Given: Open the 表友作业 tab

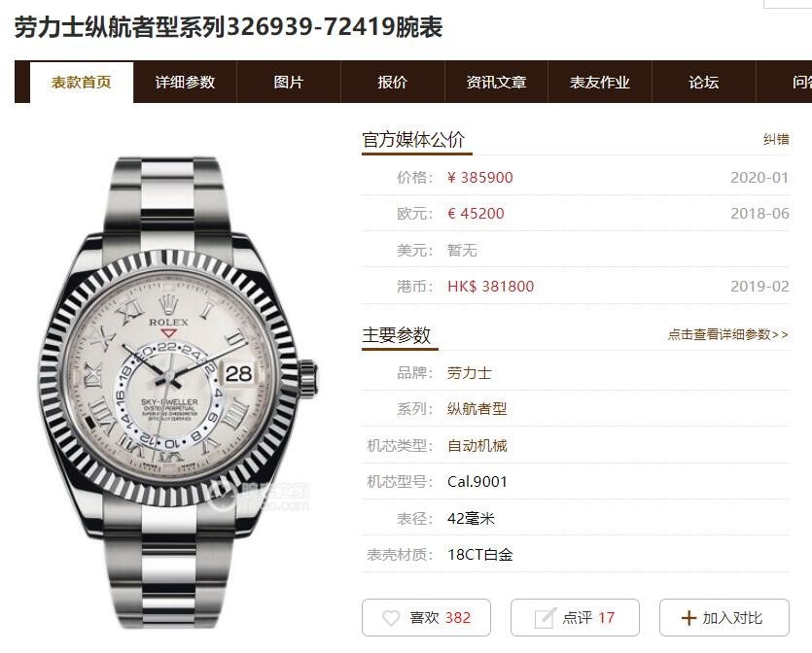Looking at the screenshot, I should coord(600,83).
